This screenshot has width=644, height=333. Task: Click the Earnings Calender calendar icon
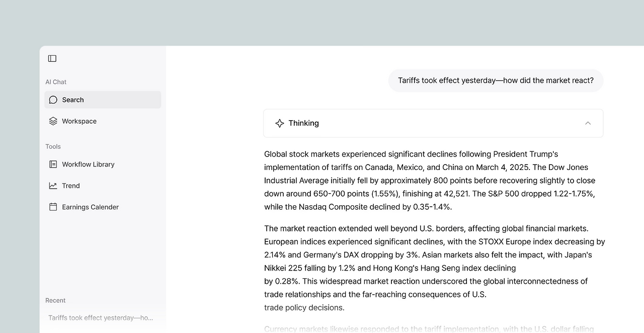point(53,207)
